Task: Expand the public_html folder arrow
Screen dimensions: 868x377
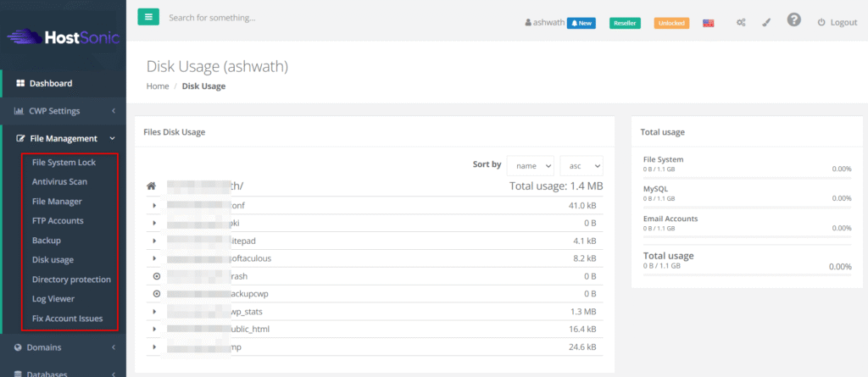Action: pos(154,330)
